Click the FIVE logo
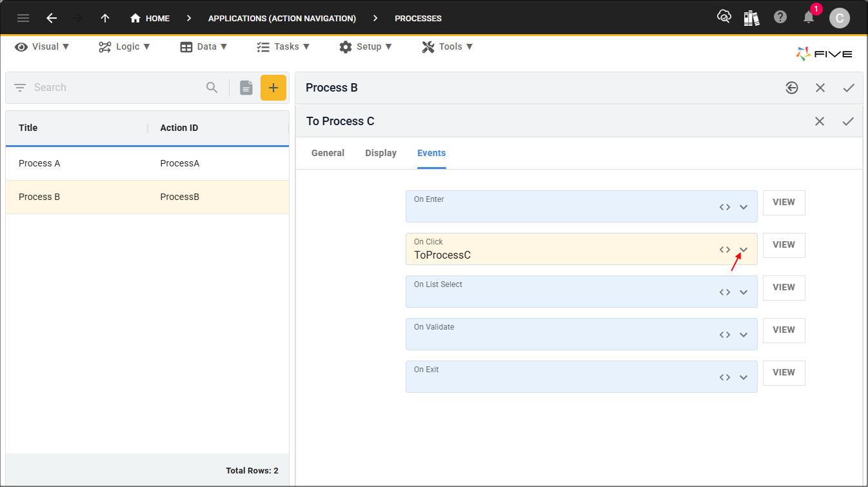Viewport: 868px width, 487px height. point(824,54)
